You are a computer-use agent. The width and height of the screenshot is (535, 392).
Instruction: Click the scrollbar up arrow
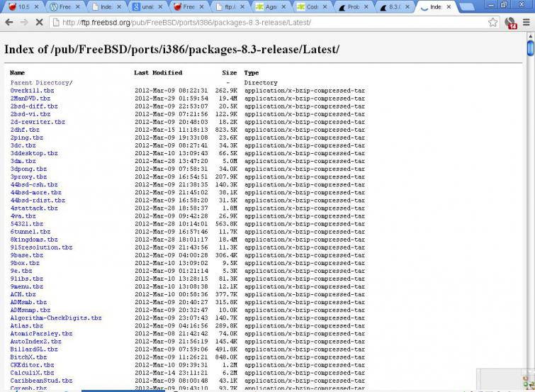click(x=530, y=36)
